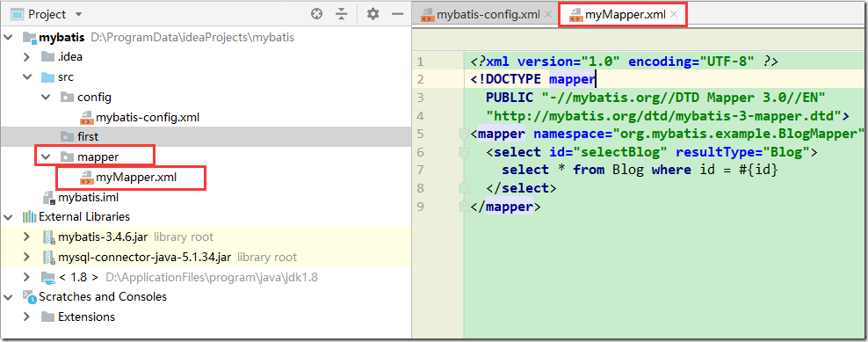Collapse the mapper folder

[46, 156]
